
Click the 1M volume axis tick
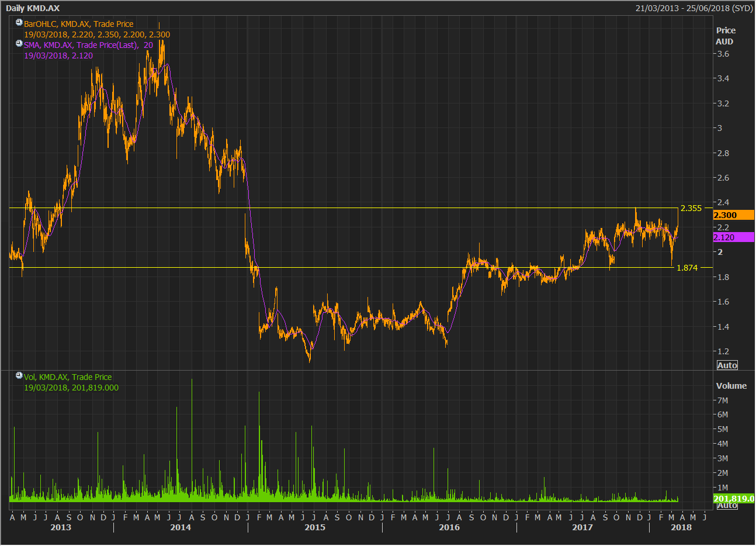coord(723,488)
